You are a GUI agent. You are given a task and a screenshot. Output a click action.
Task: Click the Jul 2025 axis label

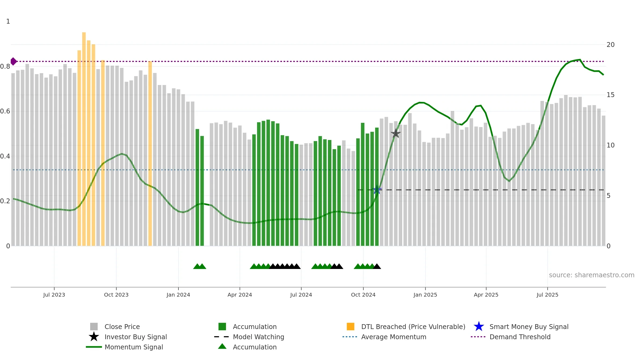click(547, 295)
